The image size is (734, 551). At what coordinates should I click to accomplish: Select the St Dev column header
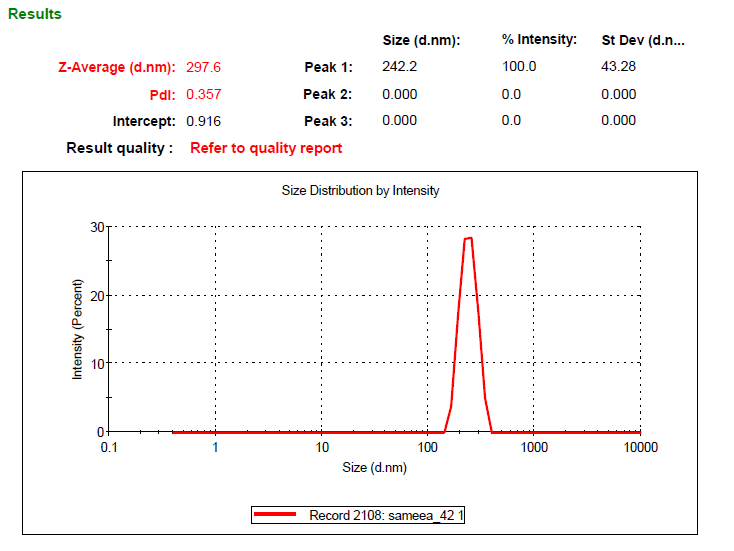coord(642,40)
